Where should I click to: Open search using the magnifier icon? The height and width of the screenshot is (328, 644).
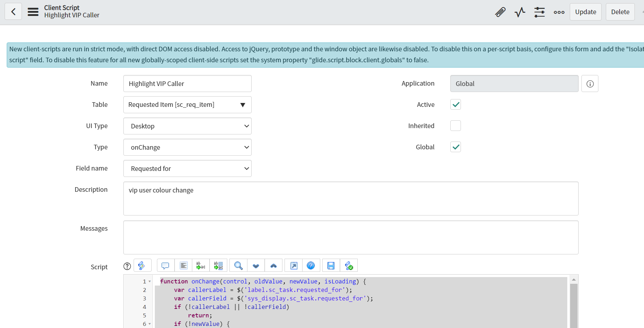[238, 265]
